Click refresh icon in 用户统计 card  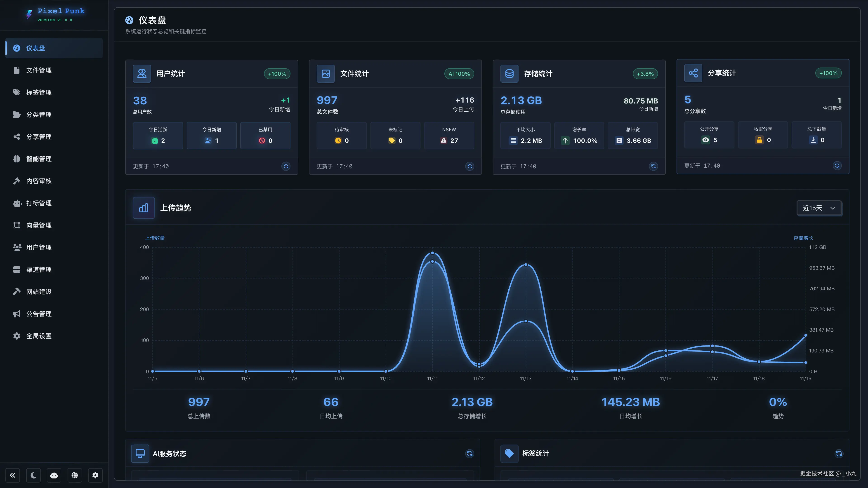286,166
